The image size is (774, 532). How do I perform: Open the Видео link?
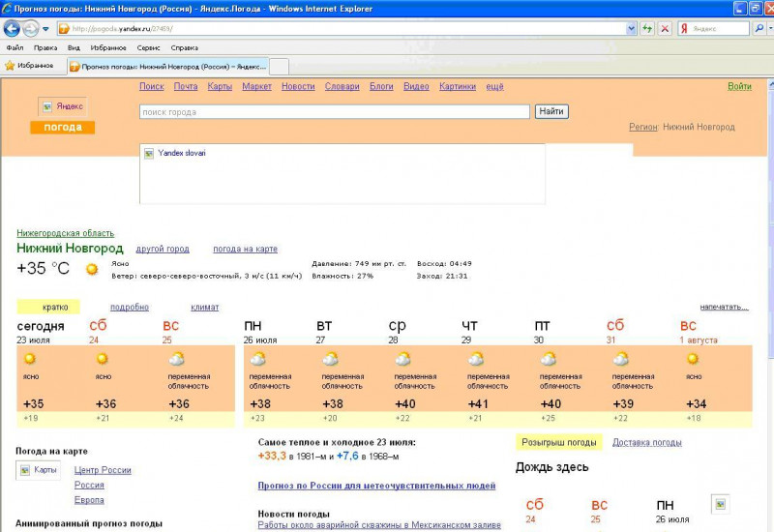point(416,86)
